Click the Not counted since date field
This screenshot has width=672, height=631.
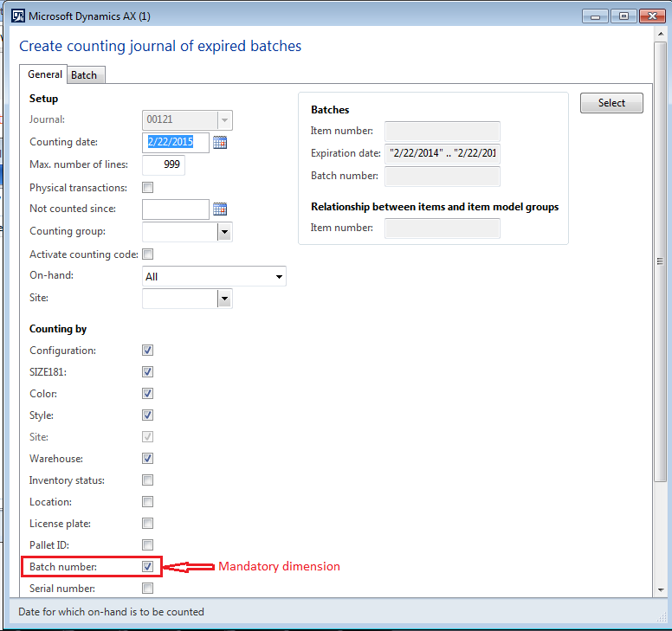point(176,209)
